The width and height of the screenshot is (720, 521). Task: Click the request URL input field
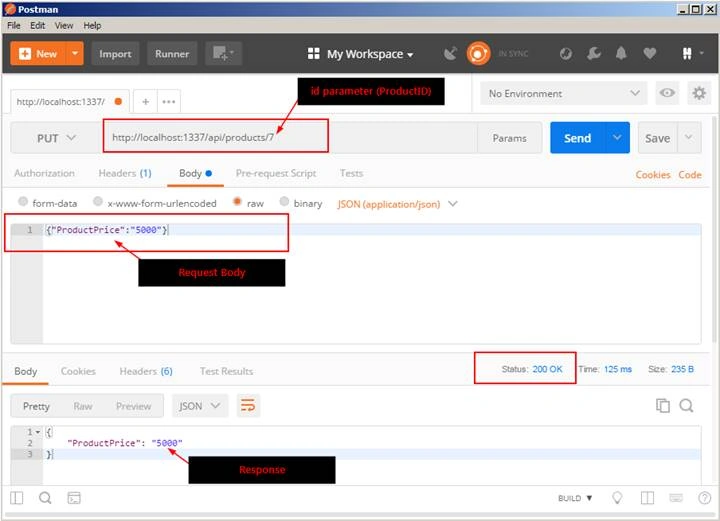point(290,137)
